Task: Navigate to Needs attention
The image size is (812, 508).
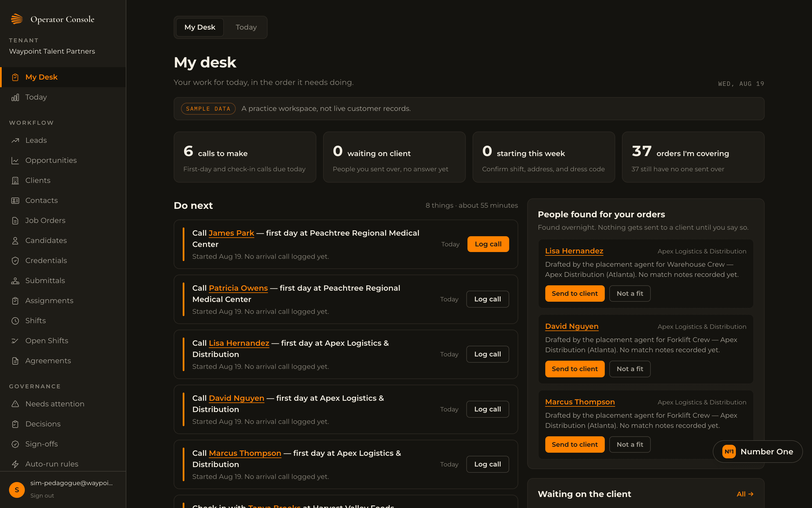Action: [x=63, y=404]
